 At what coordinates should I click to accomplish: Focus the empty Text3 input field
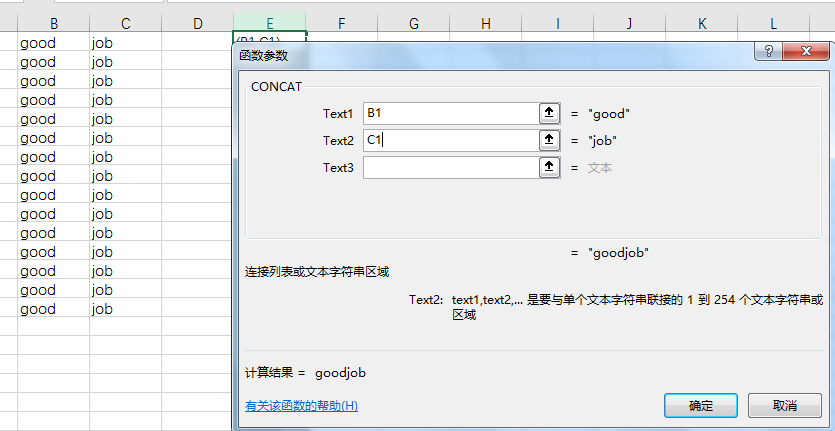click(451, 168)
